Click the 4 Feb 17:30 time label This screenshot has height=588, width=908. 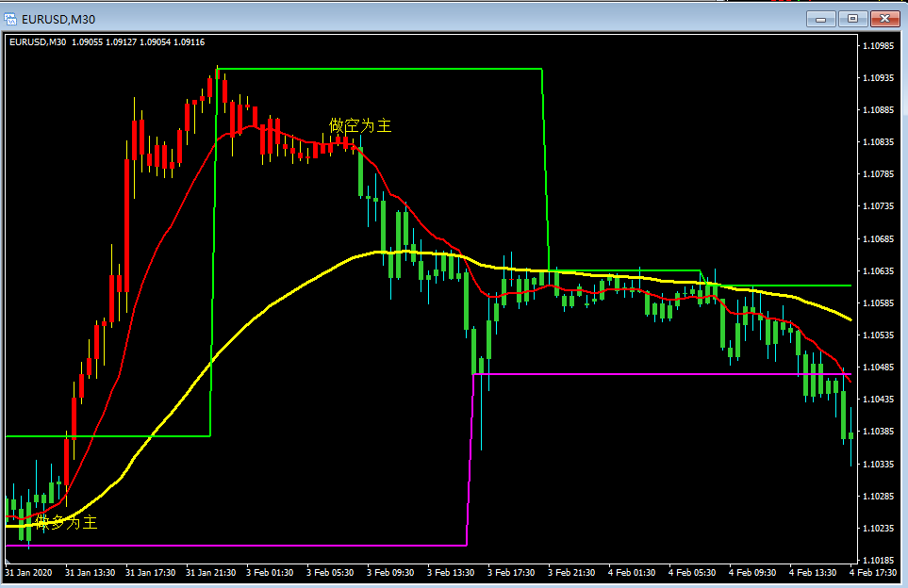[x=875, y=572]
